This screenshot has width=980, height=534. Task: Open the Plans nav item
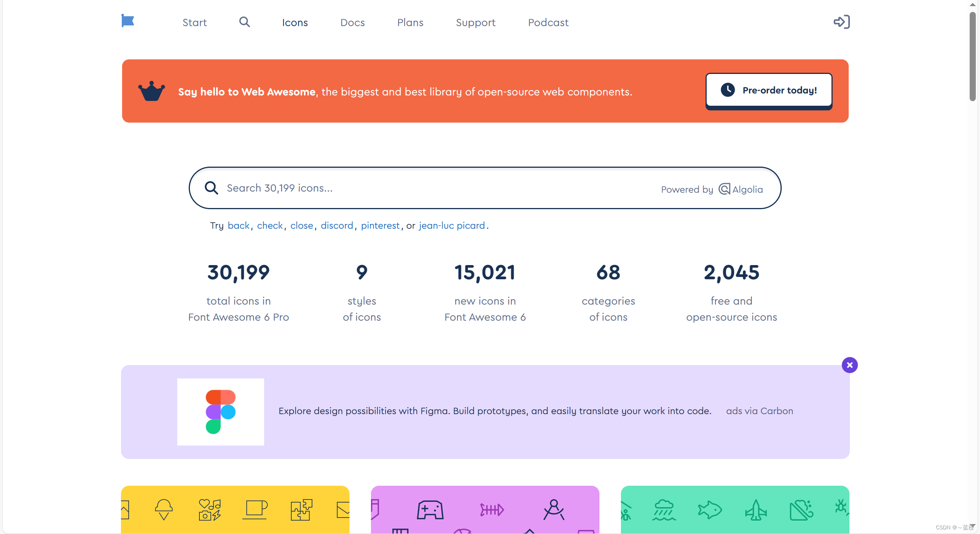pos(410,23)
